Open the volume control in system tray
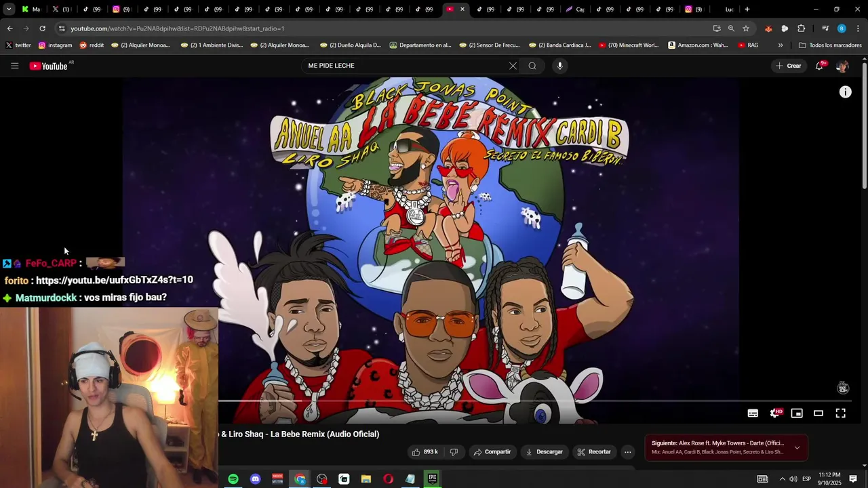868x488 pixels. tap(793, 479)
